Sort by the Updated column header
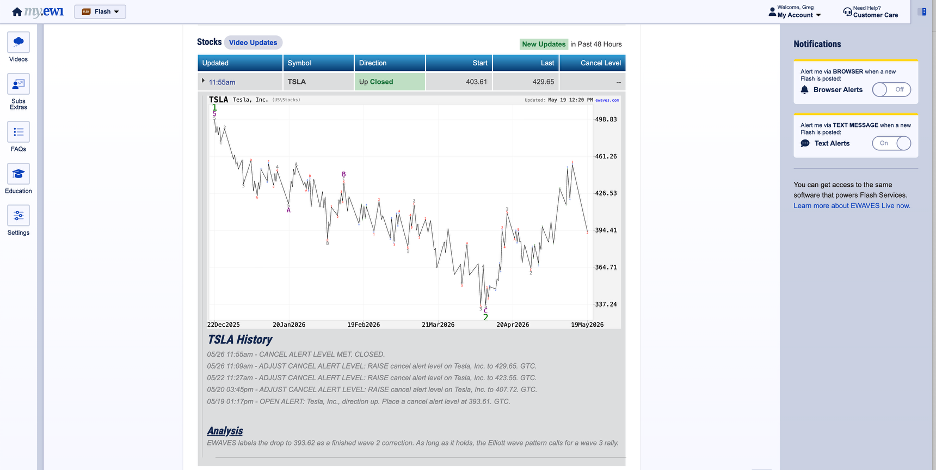Screen dimensions: 936x470 click(x=240, y=63)
